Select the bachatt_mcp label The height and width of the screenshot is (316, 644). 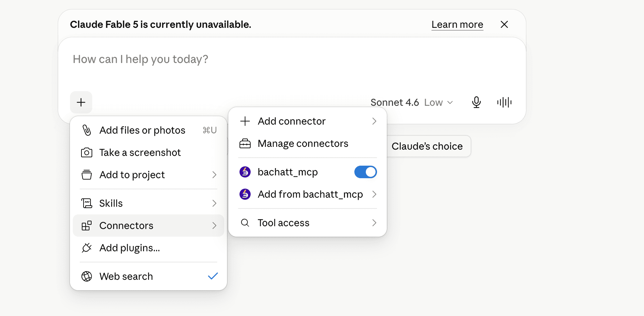coord(288,172)
